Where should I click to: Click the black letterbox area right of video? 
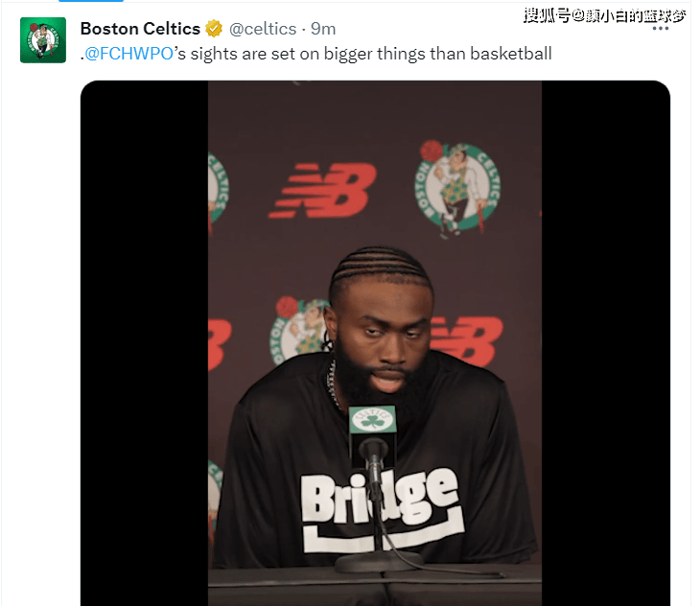pos(606,343)
